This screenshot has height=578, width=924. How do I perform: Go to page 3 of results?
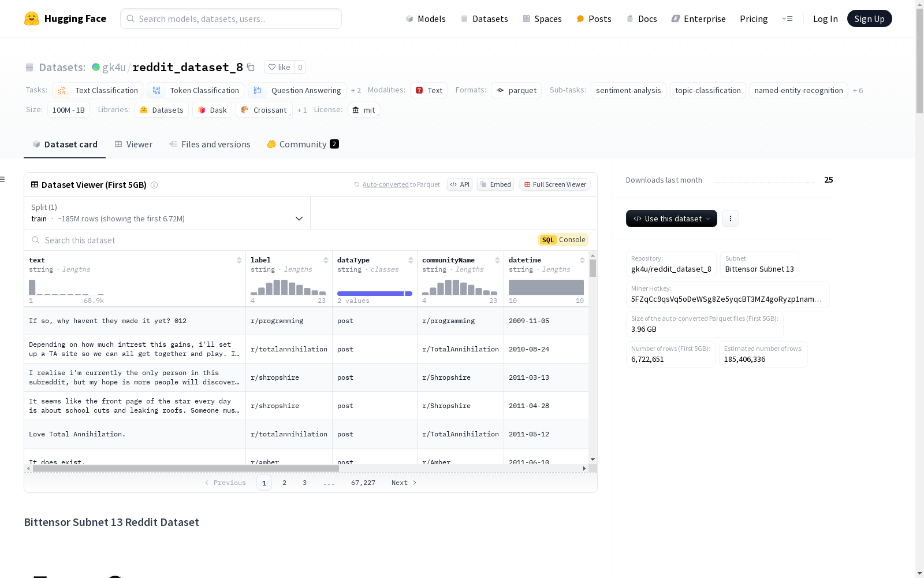304,483
